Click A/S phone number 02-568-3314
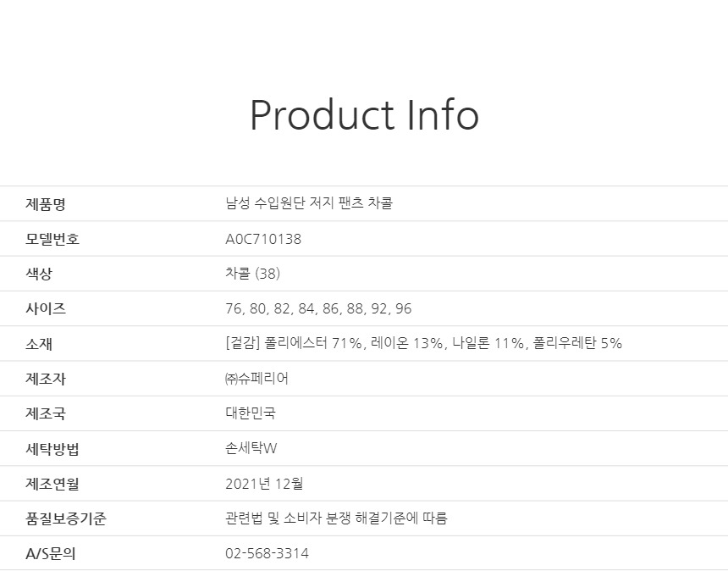 (x=267, y=553)
